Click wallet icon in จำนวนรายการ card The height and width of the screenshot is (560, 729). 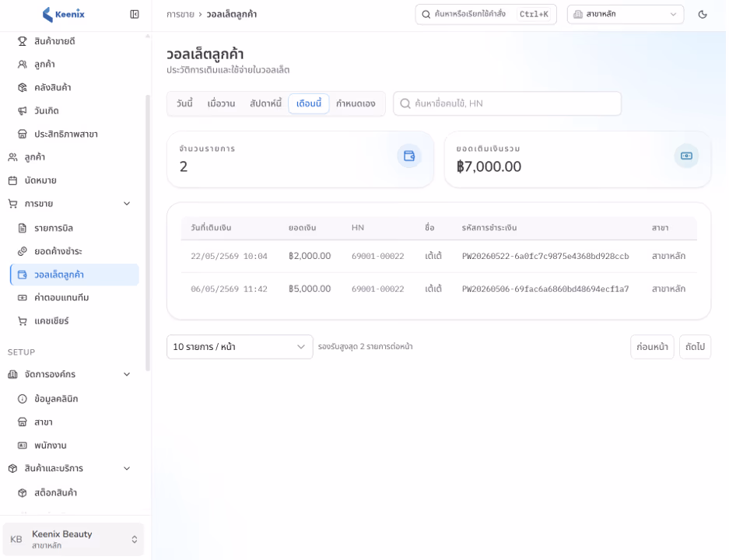point(409,156)
